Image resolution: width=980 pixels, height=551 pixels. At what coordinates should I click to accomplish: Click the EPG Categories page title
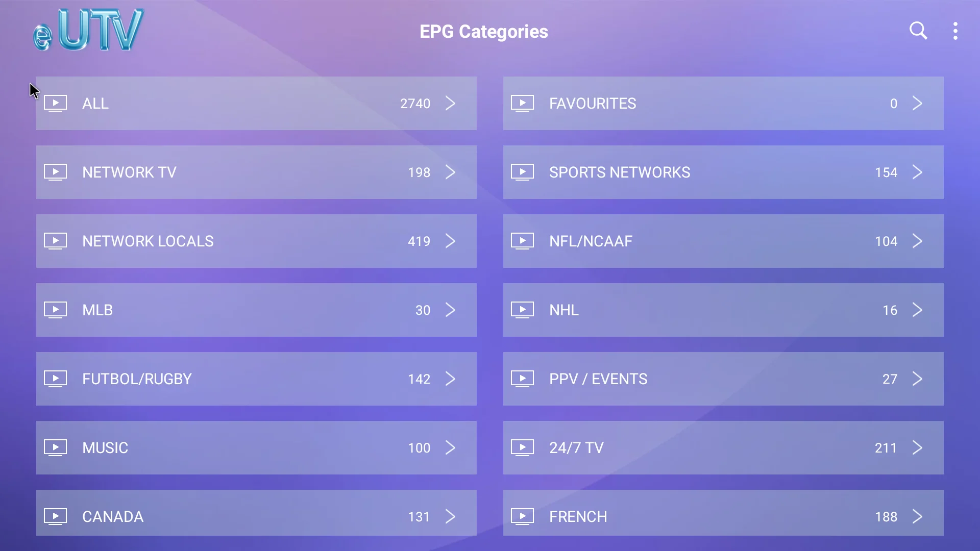click(483, 32)
